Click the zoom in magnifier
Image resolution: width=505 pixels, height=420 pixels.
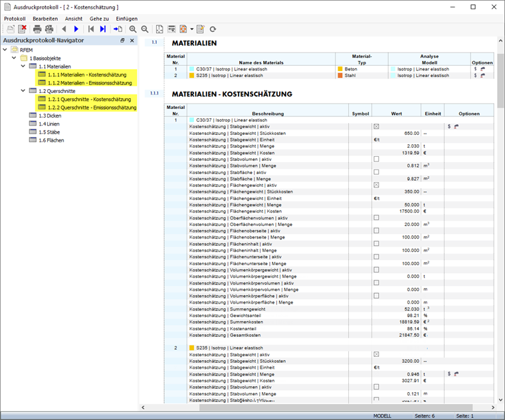click(133, 29)
